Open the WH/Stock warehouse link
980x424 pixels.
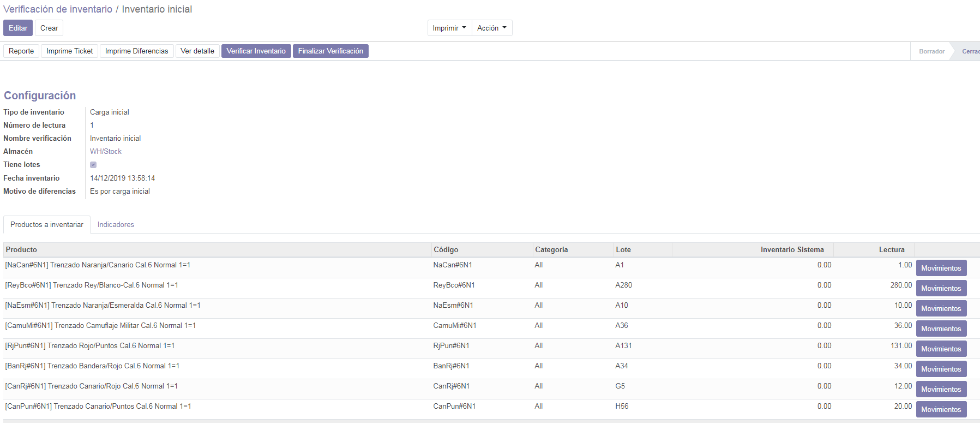[106, 152]
